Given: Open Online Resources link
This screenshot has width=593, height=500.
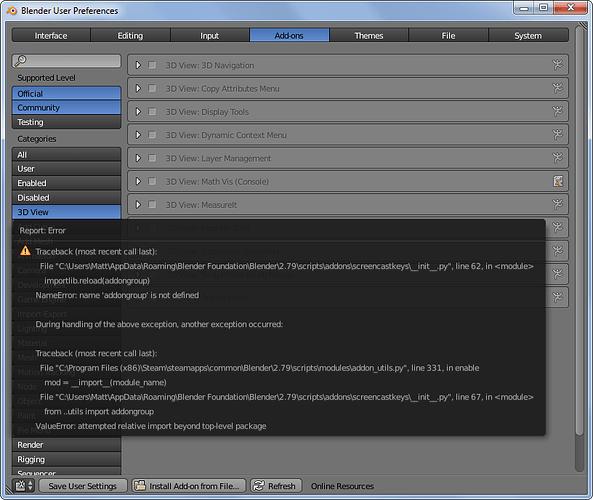Looking at the screenshot, I should coord(342,486).
